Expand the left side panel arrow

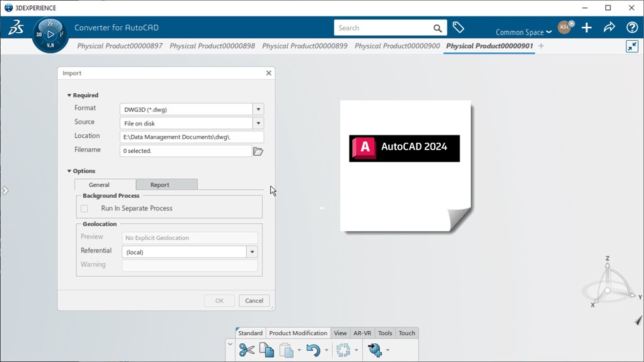[5, 190]
